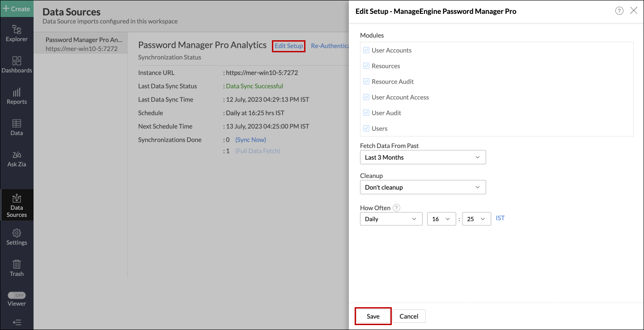
Task: Toggle the Viewer OFF switch
Action: point(17,296)
